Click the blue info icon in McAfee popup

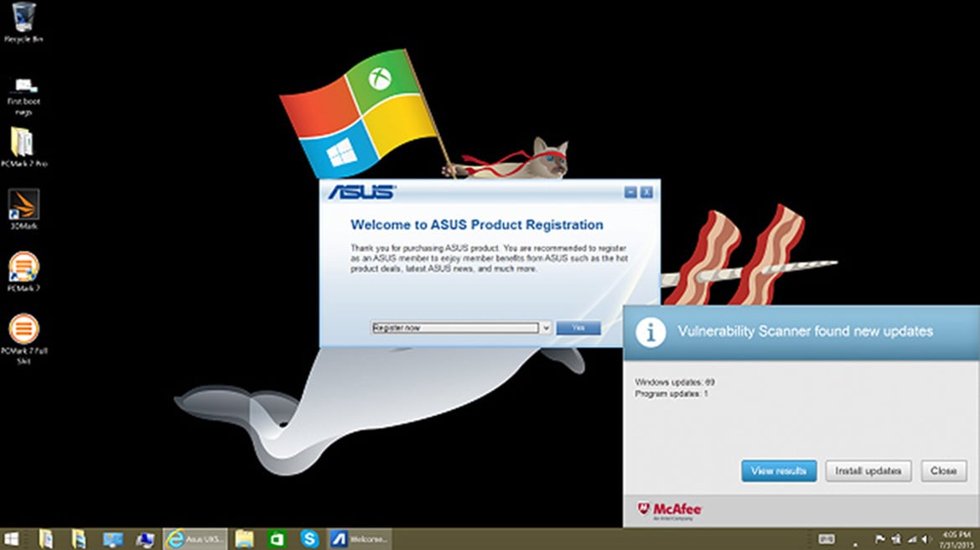tap(651, 332)
